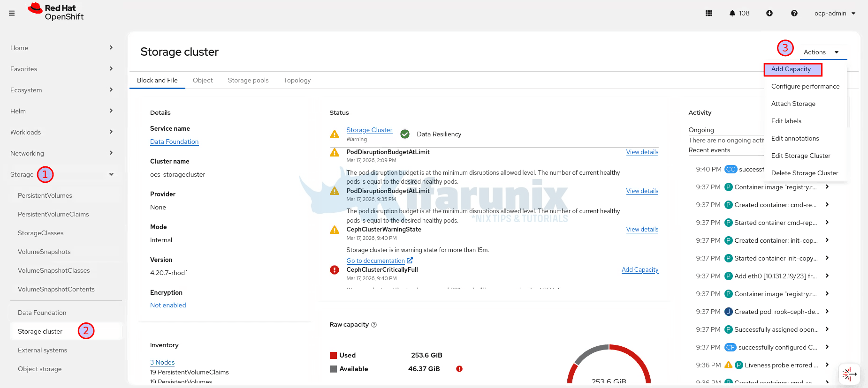Open VolumeSnapshotContents in the sidebar
Viewport: 868px width, 388px height.
tap(66, 289)
